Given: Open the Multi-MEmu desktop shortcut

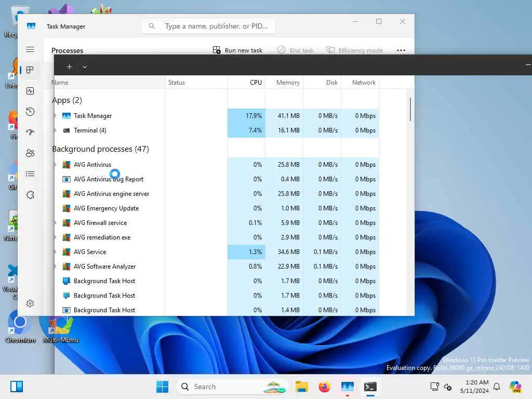Looking at the screenshot, I should (61, 329).
